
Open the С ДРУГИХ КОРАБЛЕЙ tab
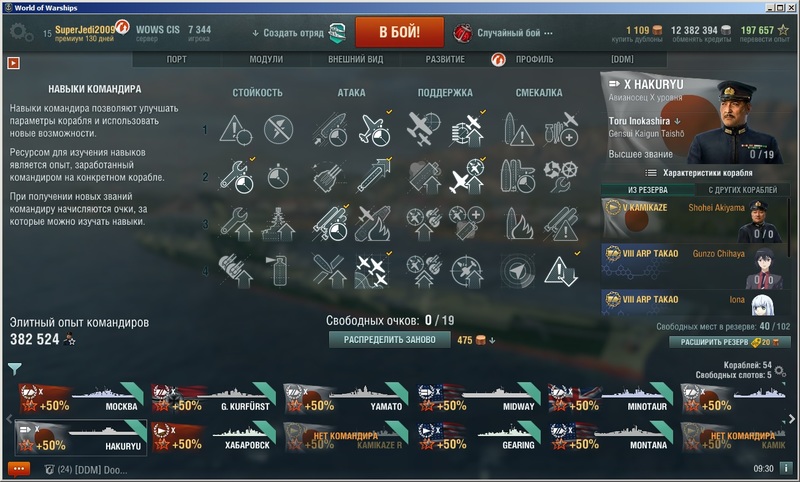[x=742, y=190]
